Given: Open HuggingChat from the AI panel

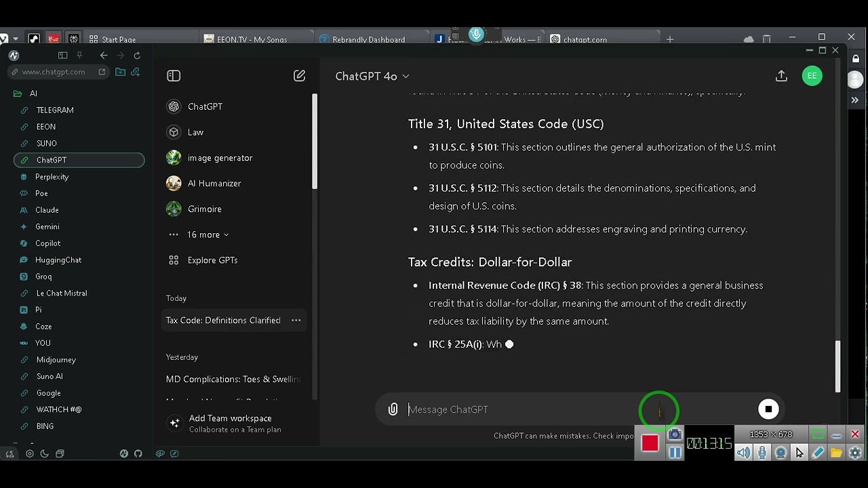Looking at the screenshot, I should pos(58,260).
